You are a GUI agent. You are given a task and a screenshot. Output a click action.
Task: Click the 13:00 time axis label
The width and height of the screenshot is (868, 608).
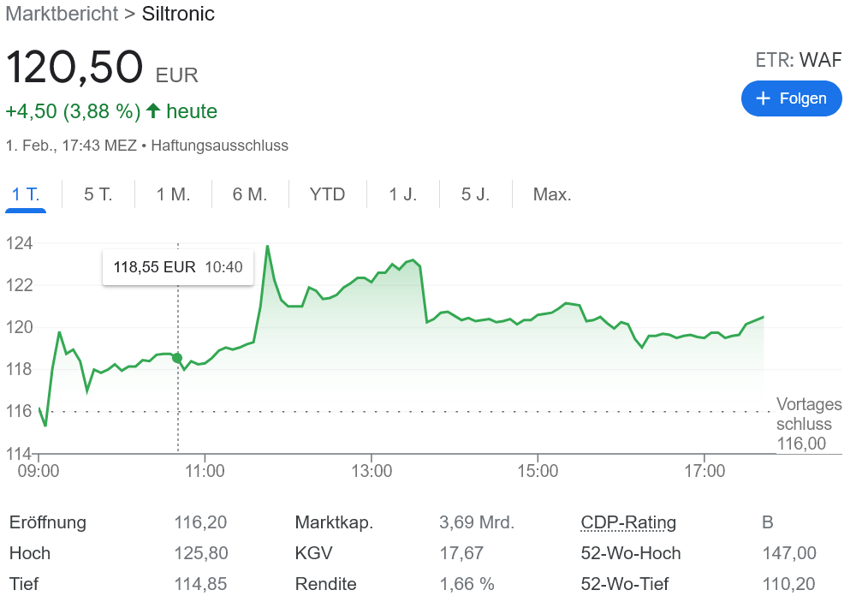pos(371,471)
